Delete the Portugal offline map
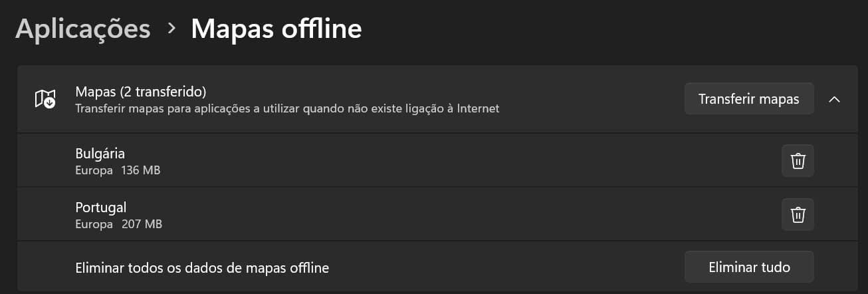This screenshot has height=294, width=868. click(x=798, y=215)
